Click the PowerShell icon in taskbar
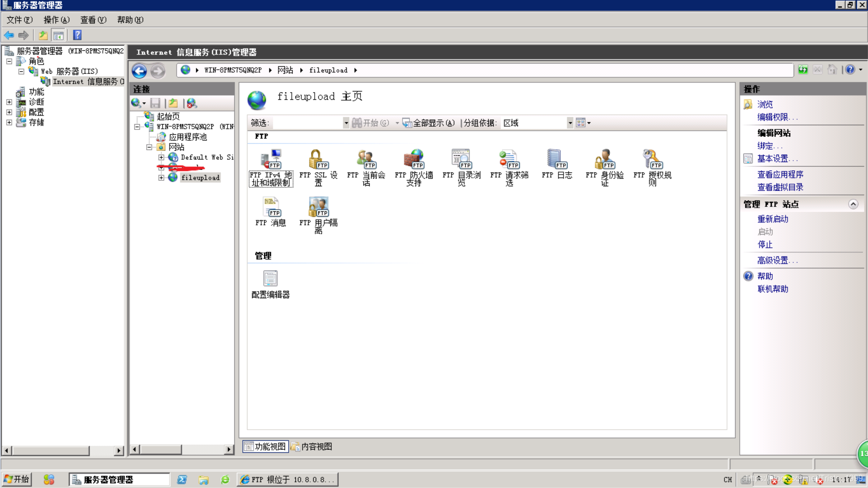868x488 pixels. coord(182,479)
